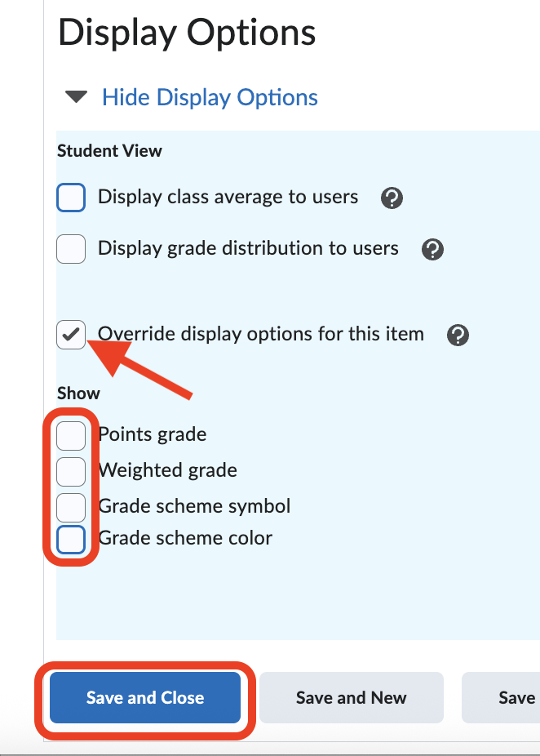The image size is (540, 756).
Task: Enable the Weighted grade checkbox
Action: coord(71,471)
